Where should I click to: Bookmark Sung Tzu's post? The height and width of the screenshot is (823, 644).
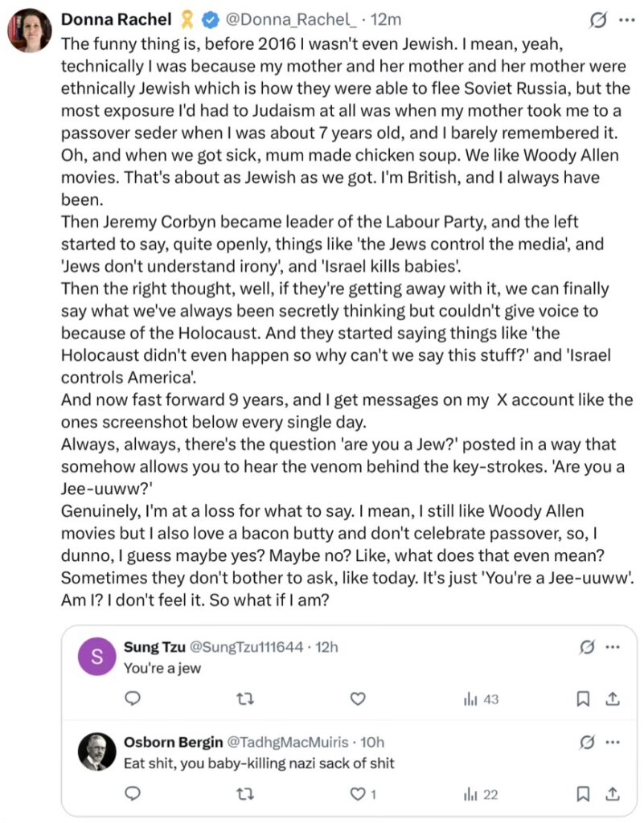tap(583, 698)
